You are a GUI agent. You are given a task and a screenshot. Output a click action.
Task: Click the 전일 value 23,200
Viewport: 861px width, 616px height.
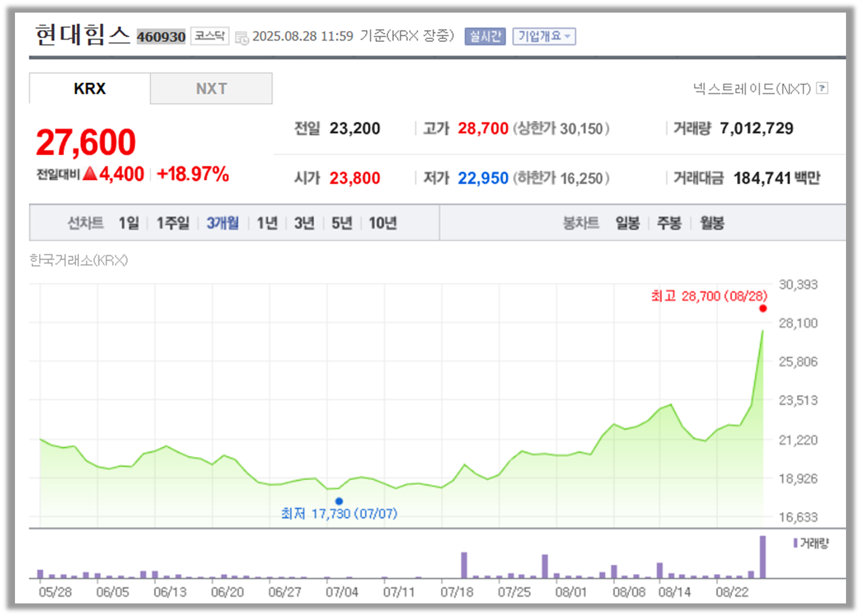coord(355,128)
